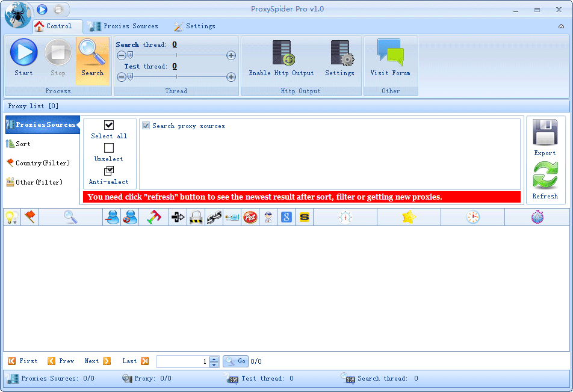Click Search thread: 0 status bar entry
The width and height of the screenshot is (573, 392).
[380, 379]
